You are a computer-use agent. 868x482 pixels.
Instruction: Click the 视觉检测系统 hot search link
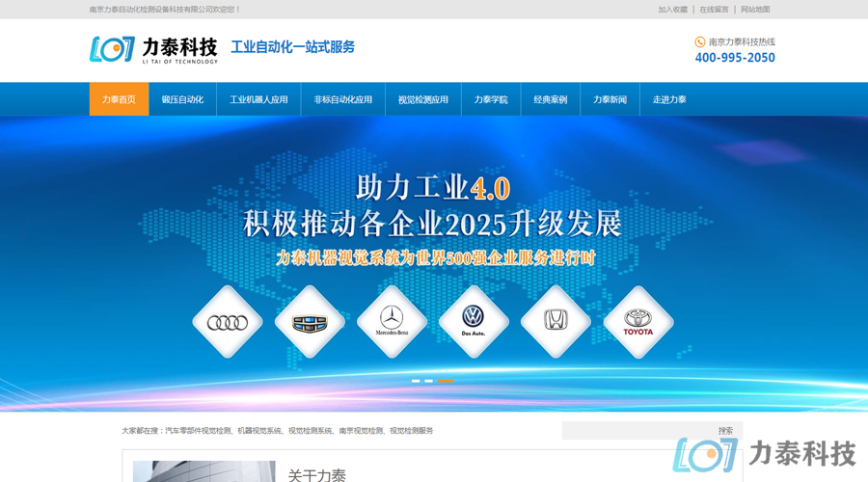click(x=310, y=431)
